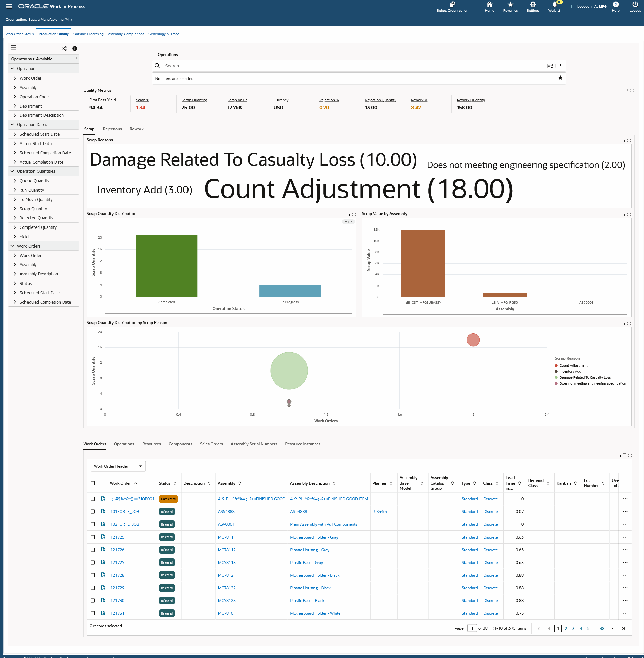
Task: Maximize the Scrap Quantity Distribution chart
Action: point(354,214)
